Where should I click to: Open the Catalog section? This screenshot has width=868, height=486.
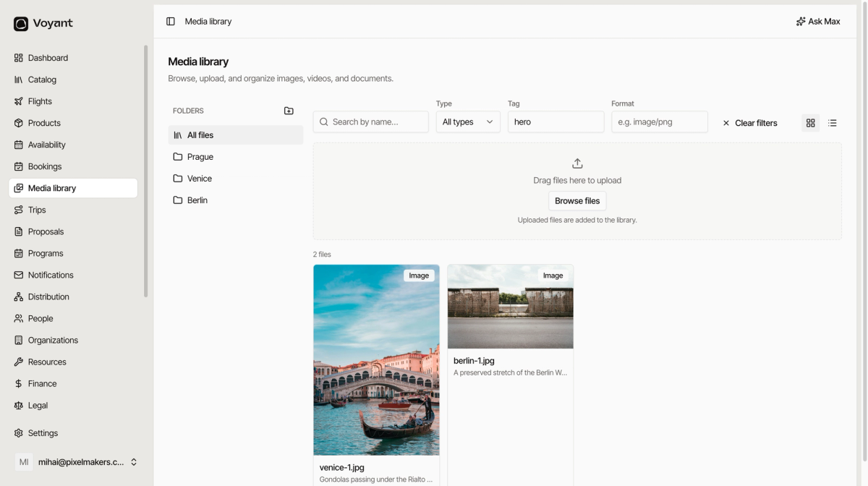(x=73, y=80)
